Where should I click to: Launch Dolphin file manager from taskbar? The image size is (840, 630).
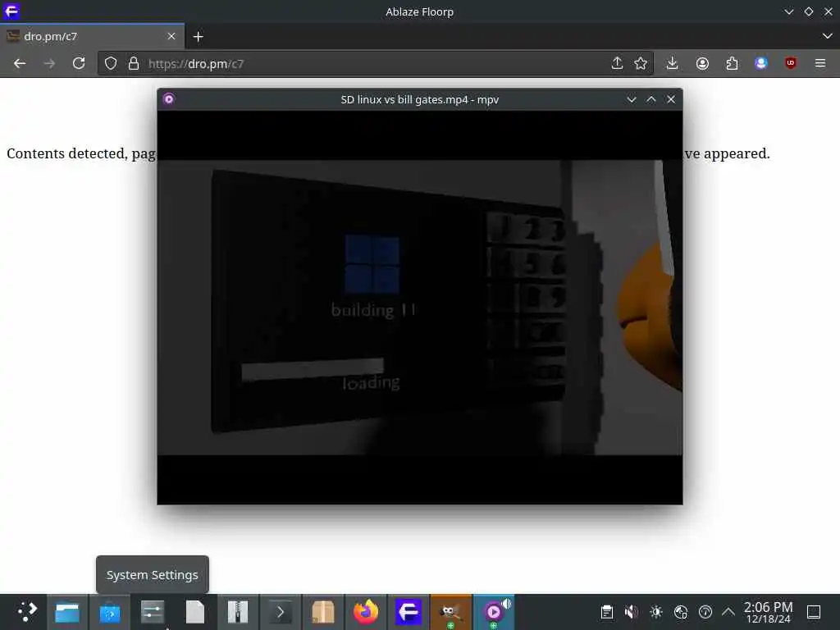pyautogui.click(x=67, y=612)
